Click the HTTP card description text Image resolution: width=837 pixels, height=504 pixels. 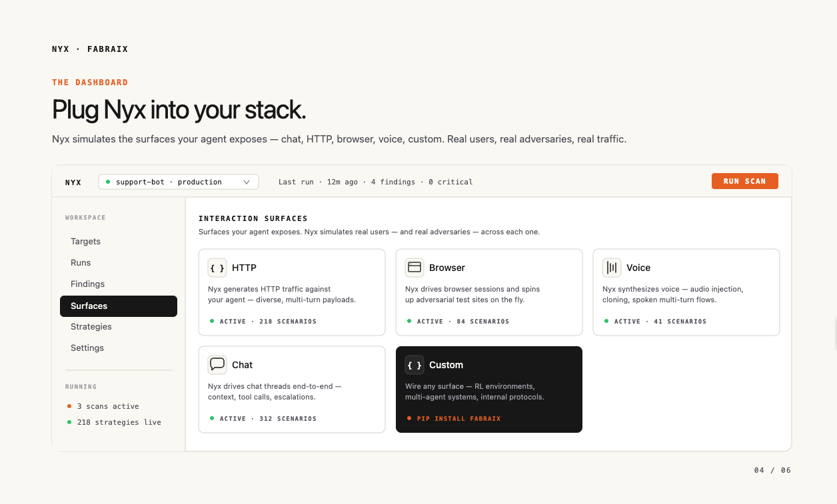pos(282,294)
